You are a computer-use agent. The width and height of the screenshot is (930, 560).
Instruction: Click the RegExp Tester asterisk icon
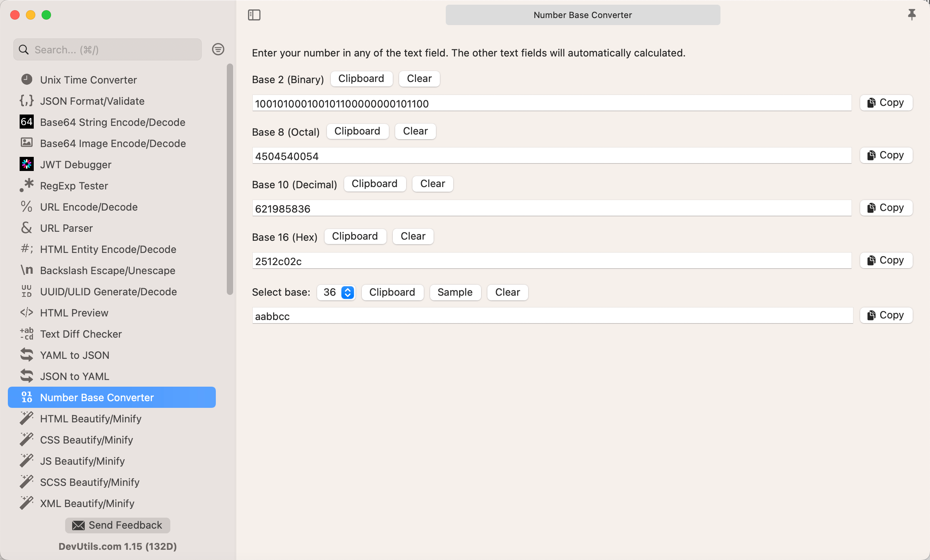tap(26, 185)
